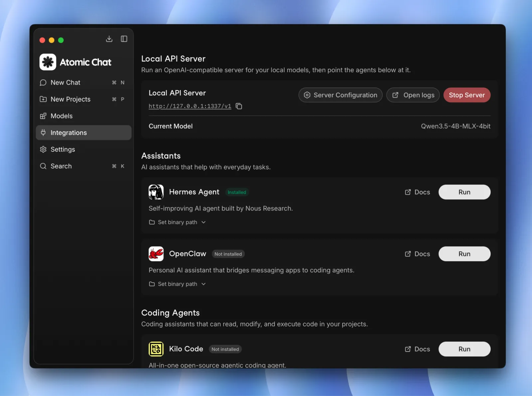Click Open logs button
The width and height of the screenshot is (532, 396).
click(413, 95)
